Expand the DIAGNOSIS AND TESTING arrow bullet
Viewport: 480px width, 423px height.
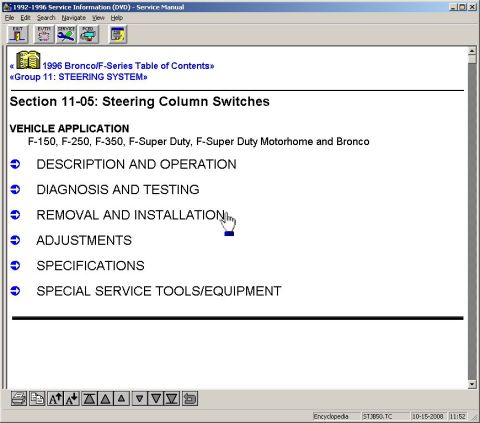15,189
